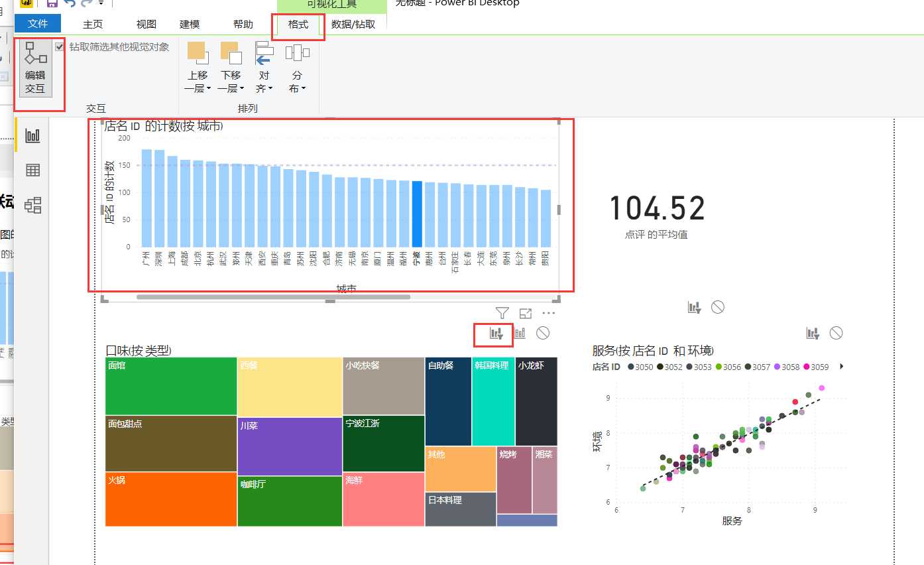Switch to the 视图 ribbon tab
The height and width of the screenshot is (565, 924).
(x=146, y=25)
